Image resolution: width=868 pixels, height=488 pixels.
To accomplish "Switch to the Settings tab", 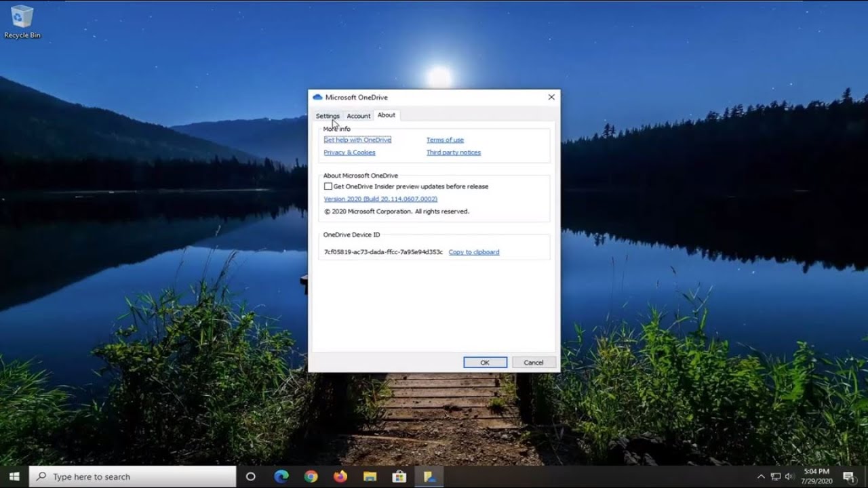I will point(328,116).
